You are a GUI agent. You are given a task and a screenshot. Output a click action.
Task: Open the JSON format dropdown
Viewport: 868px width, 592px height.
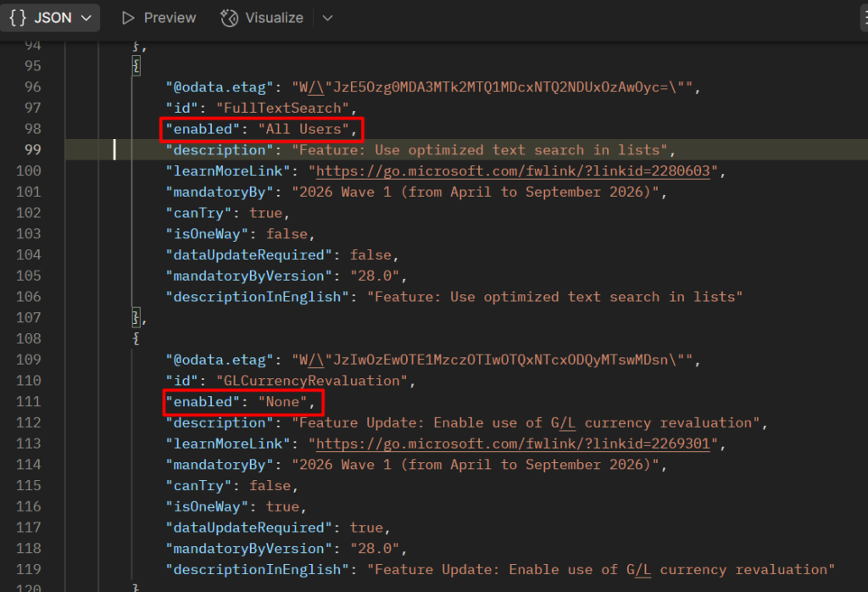click(x=50, y=18)
